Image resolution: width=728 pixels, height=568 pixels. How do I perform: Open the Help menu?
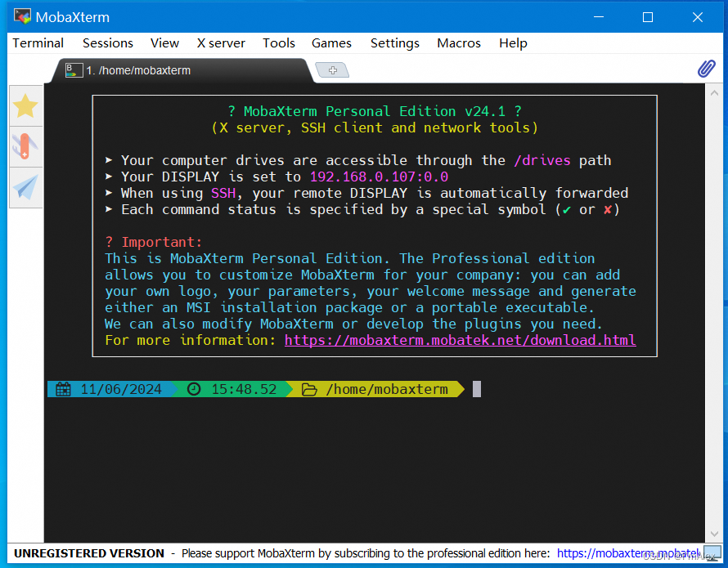pyautogui.click(x=513, y=43)
